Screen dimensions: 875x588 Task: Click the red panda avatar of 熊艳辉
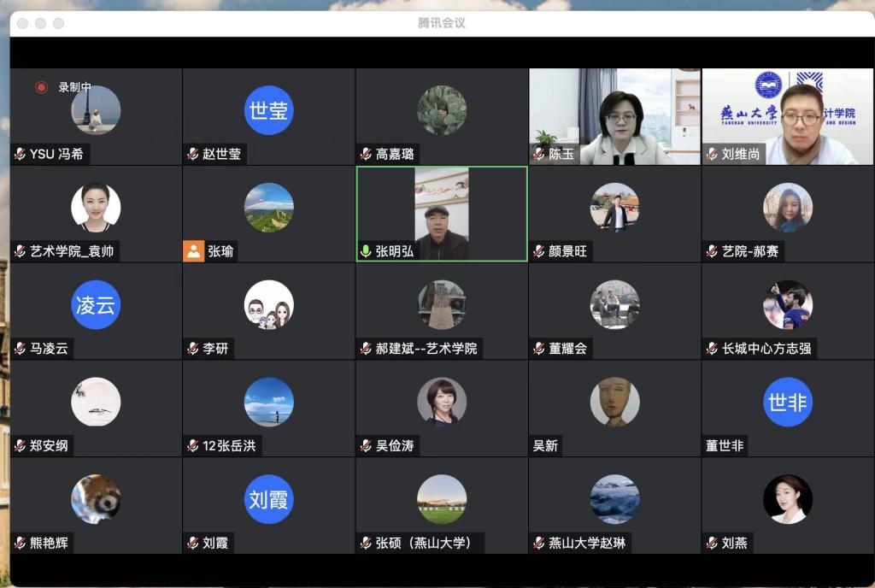click(96, 499)
